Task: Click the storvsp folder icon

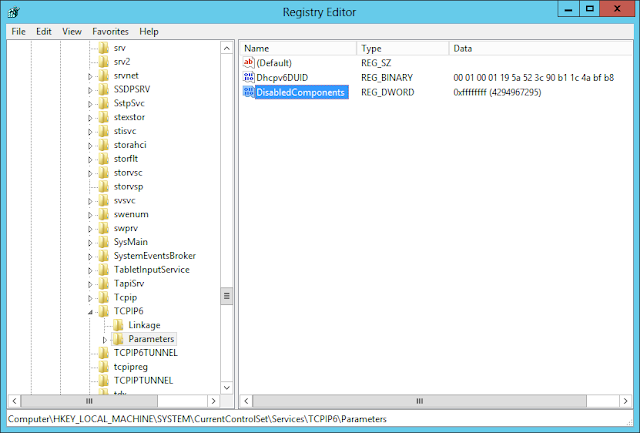Action: coord(104,187)
